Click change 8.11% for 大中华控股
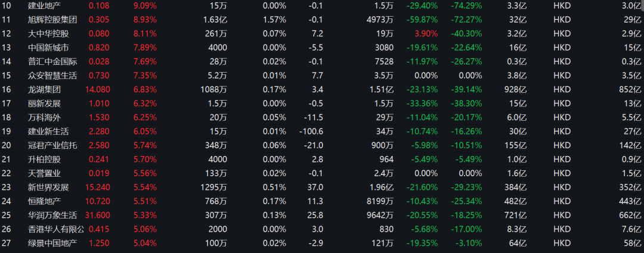 pos(145,33)
